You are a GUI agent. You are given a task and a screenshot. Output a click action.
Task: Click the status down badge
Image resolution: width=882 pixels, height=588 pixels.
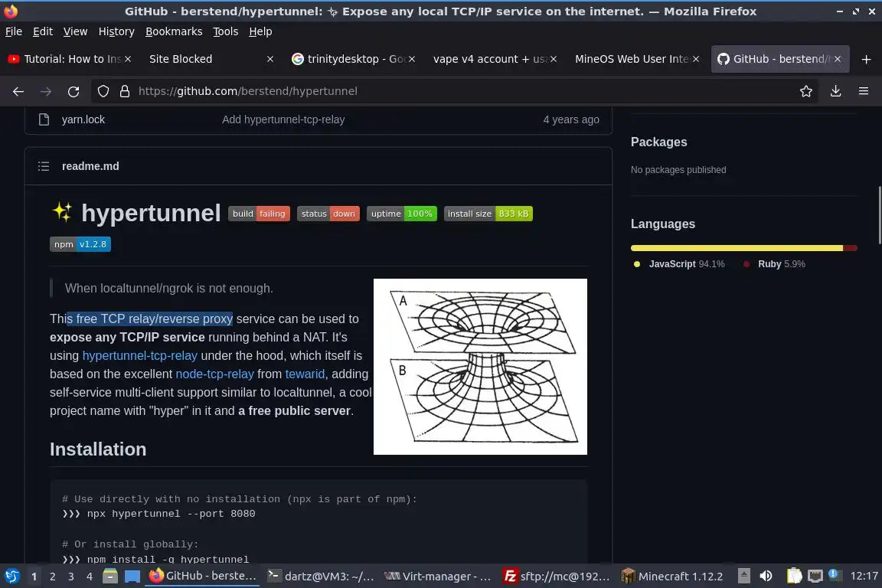(328, 214)
